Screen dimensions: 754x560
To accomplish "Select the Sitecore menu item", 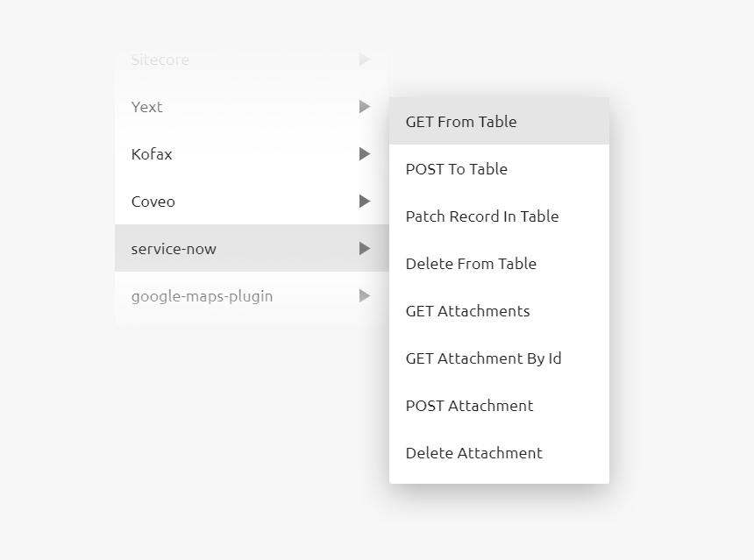I will (160, 60).
